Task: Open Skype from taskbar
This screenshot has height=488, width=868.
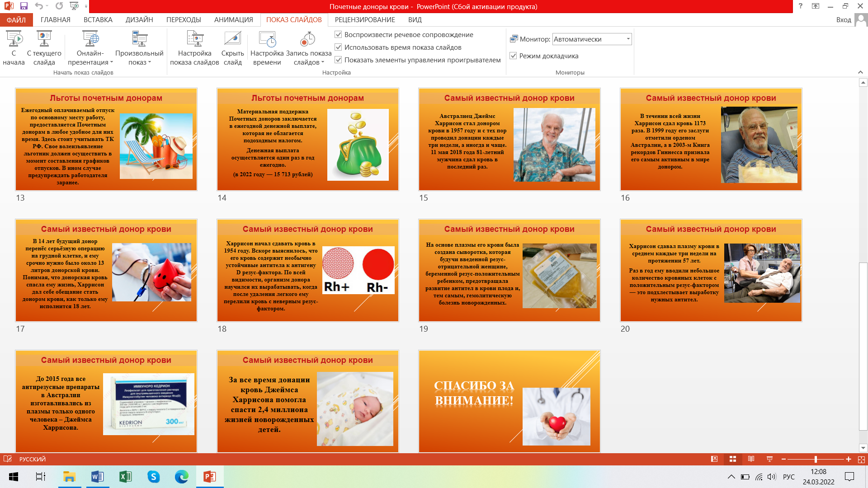Action: [x=154, y=477]
